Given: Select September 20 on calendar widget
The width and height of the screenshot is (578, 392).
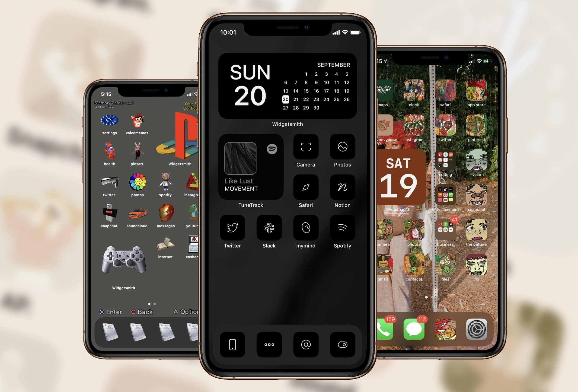Looking at the screenshot, I should pos(285,100).
